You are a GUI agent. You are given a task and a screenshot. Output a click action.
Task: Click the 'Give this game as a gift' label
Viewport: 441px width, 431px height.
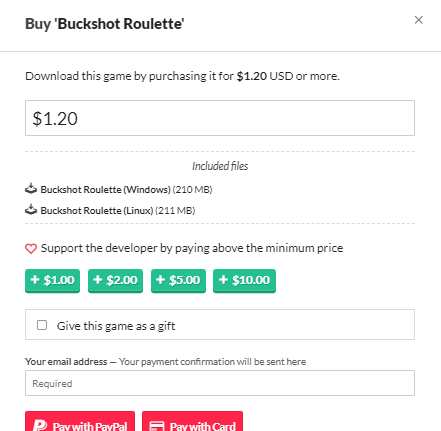(116, 326)
